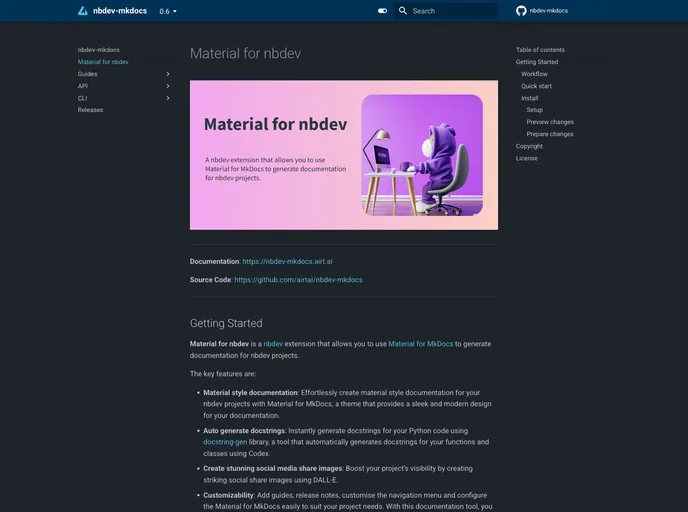Jump to Setup in table of contents
Image resolution: width=688 pixels, height=512 pixels.
pyautogui.click(x=534, y=110)
